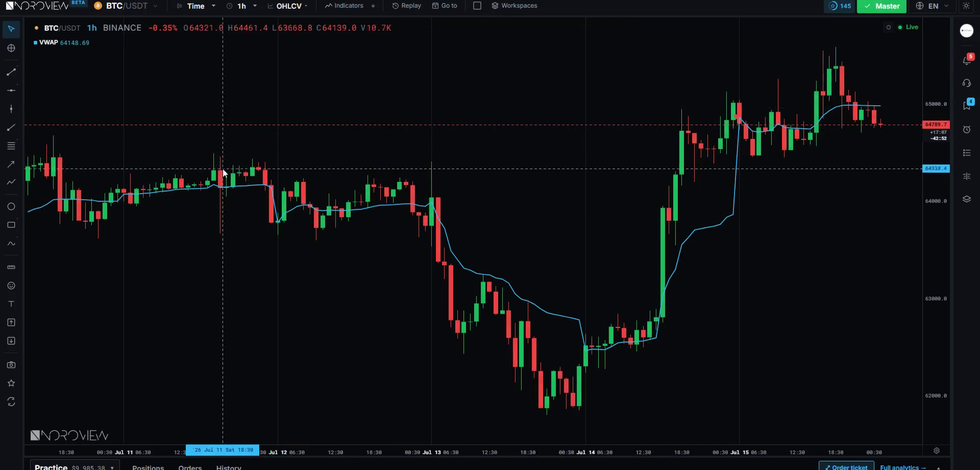This screenshot has height=470, width=980.
Task: Activate the ruler measure tool
Action: [11, 267]
